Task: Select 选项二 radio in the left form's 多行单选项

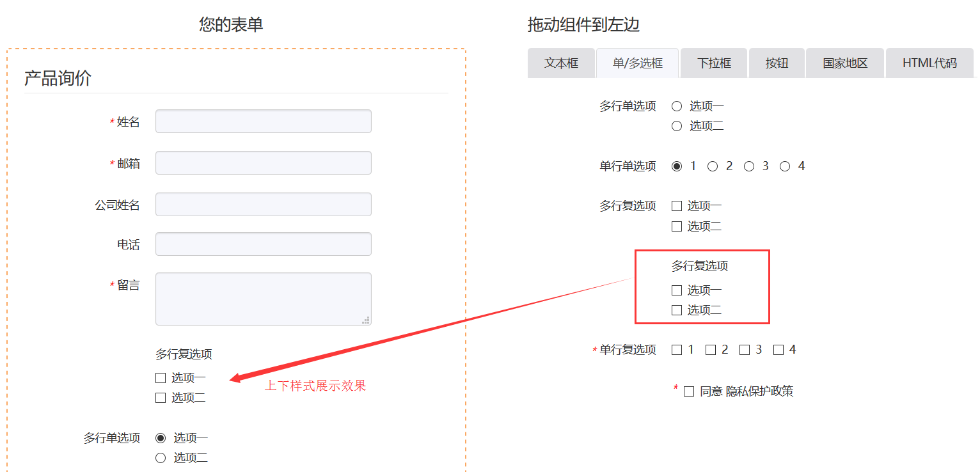Action: [x=161, y=457]
